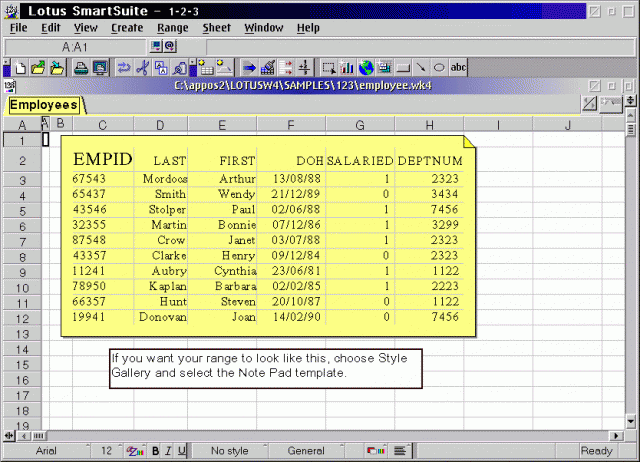The image size is (640, 462).
Task: Open the General number format selector
Action: [x=306, y=451]
